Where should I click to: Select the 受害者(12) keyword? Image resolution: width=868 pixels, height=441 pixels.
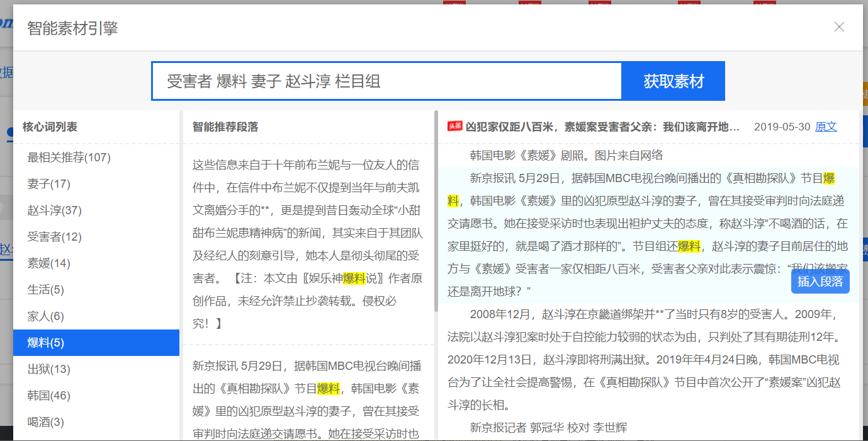[x=96, y=237]
